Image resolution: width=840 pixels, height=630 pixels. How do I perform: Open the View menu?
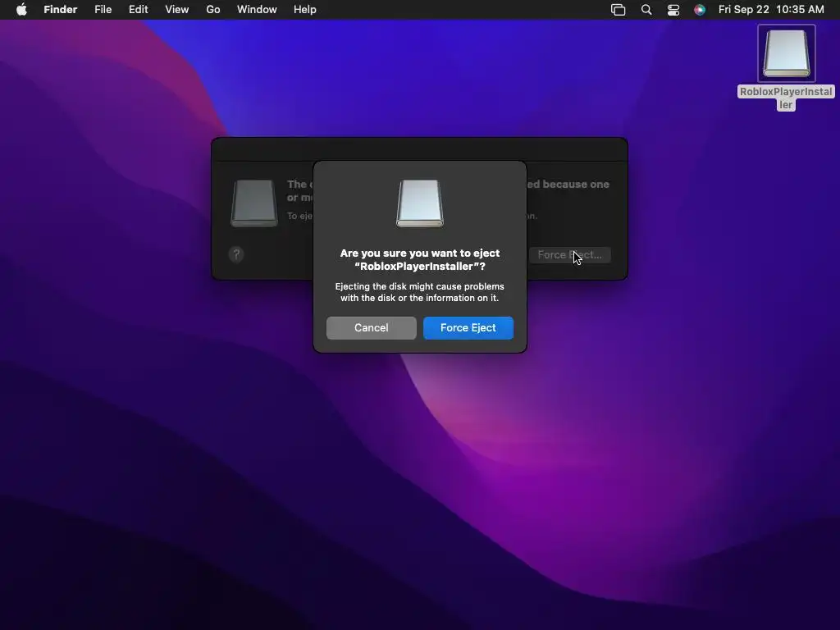click(177, 10)
